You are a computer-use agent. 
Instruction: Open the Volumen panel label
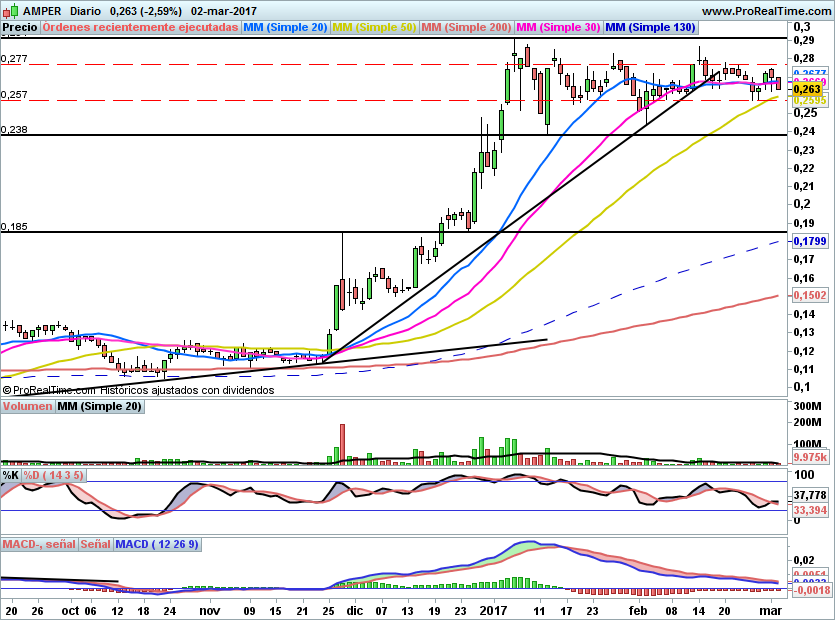(28, 406)
